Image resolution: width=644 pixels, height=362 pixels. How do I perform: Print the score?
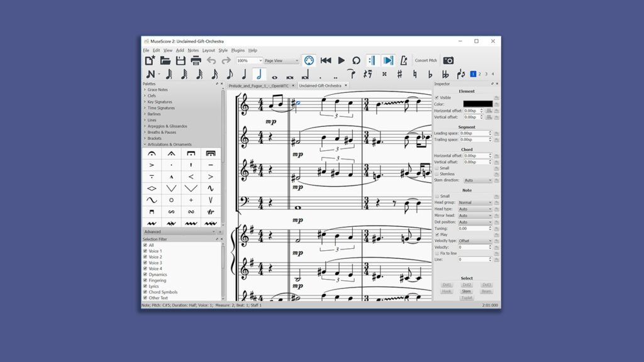[x=196, y=60]
